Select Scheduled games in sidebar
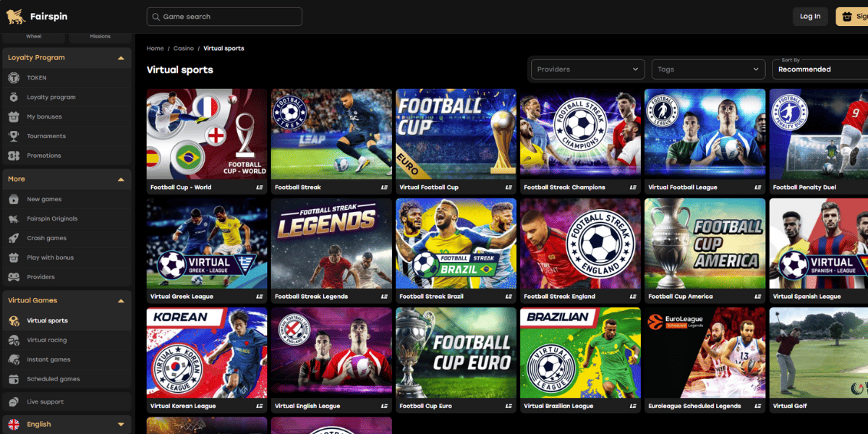Viewport: 868px width, 434px height. click(x=54, y=379)
